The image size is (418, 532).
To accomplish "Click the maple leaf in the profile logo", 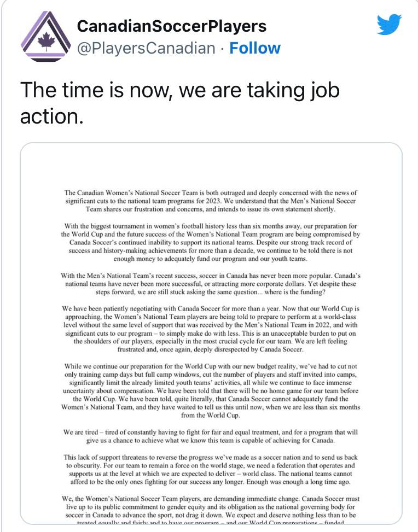I will click(46, 40).
